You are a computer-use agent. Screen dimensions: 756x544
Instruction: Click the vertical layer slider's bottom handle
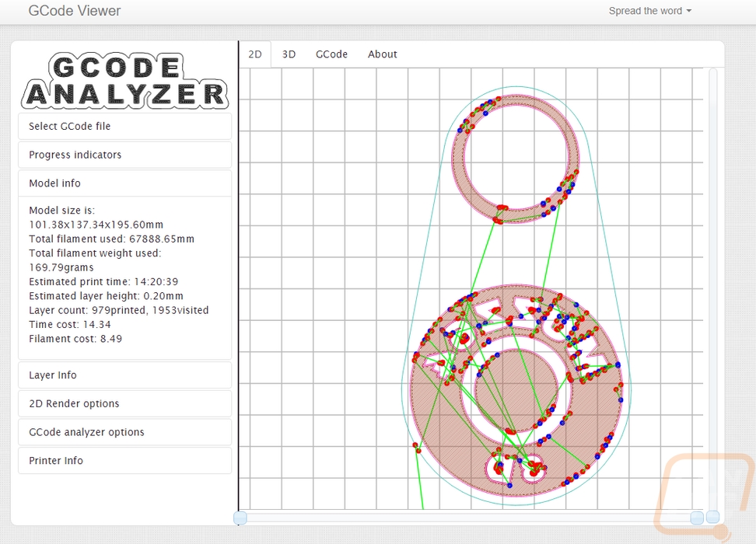coord(712,517)
